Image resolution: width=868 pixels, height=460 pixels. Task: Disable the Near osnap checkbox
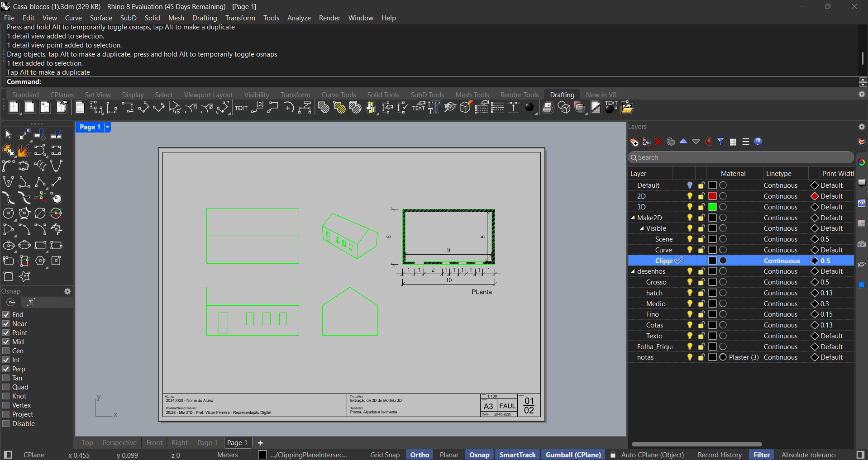[6, 323]
